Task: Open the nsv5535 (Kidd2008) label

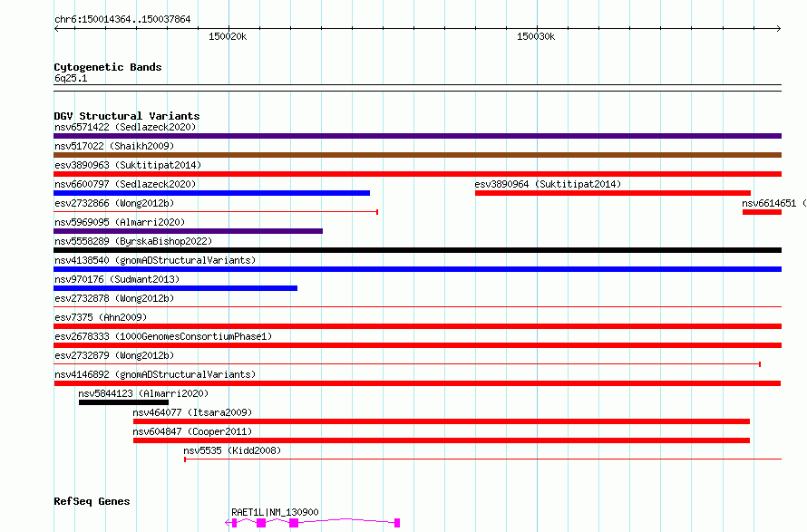Action: click(x=233, y=450)
